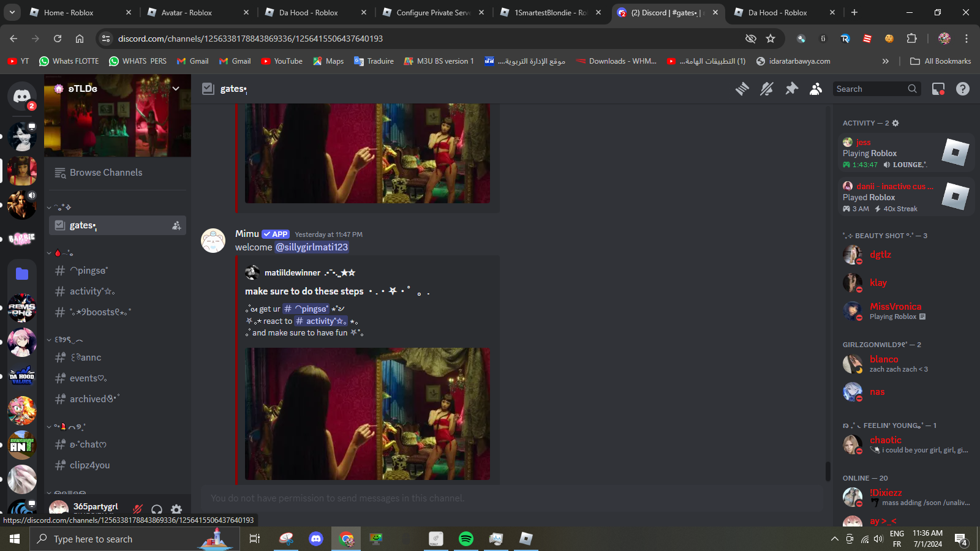Open member klay profile

pos(906,283)
